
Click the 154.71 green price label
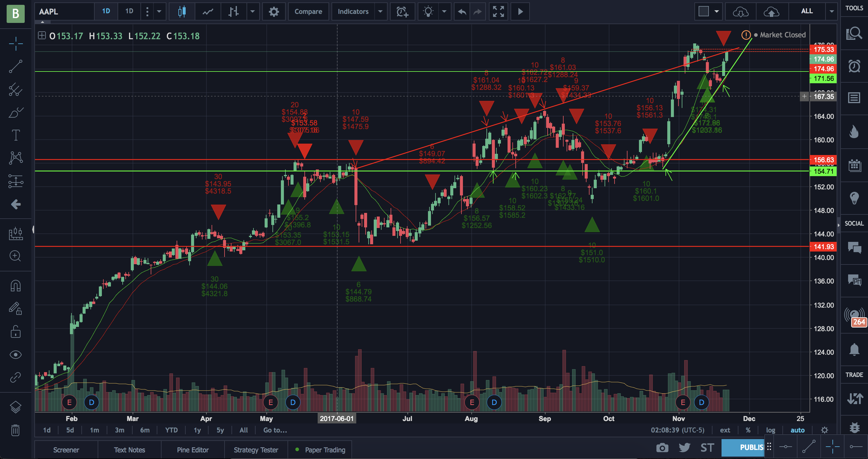(823, 171)
